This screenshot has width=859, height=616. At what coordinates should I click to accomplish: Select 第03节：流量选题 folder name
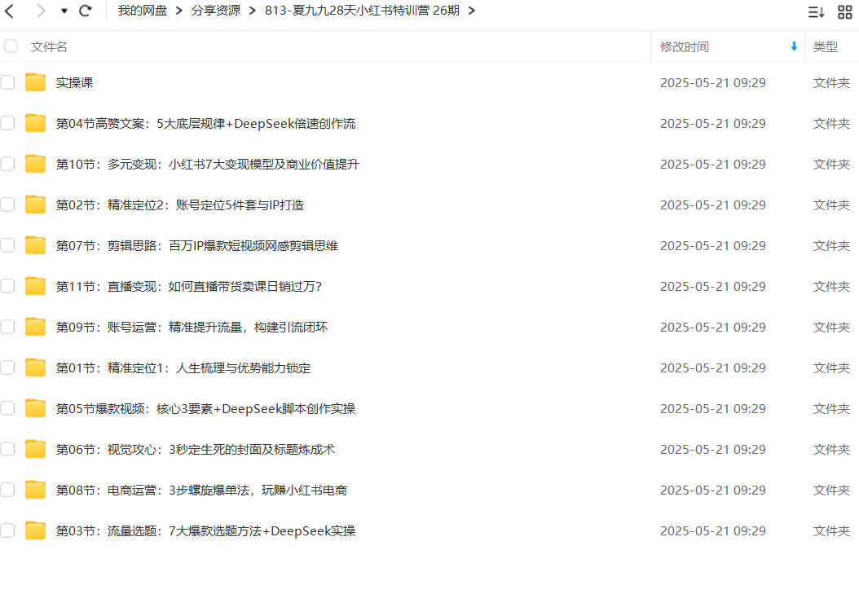click(205, 531)
